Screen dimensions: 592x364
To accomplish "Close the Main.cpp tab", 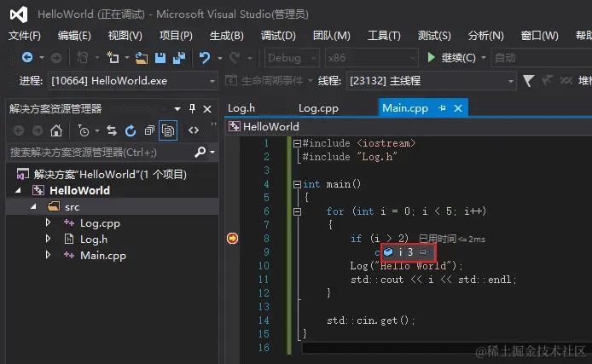I will click(458, 108).
